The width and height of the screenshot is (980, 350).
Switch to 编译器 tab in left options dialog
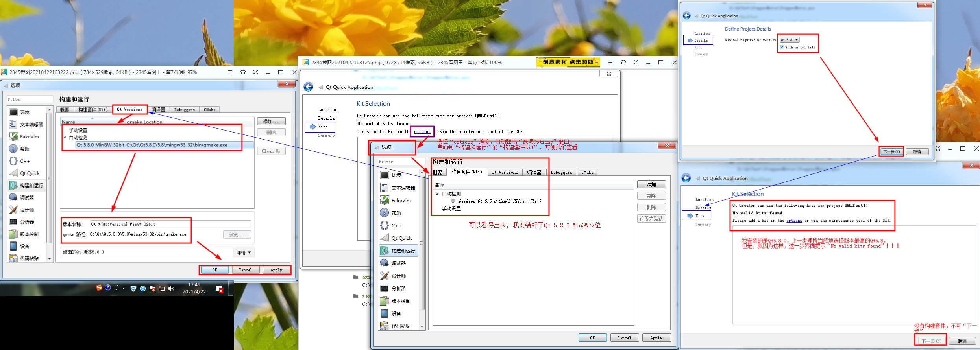(x=158, y=110)
